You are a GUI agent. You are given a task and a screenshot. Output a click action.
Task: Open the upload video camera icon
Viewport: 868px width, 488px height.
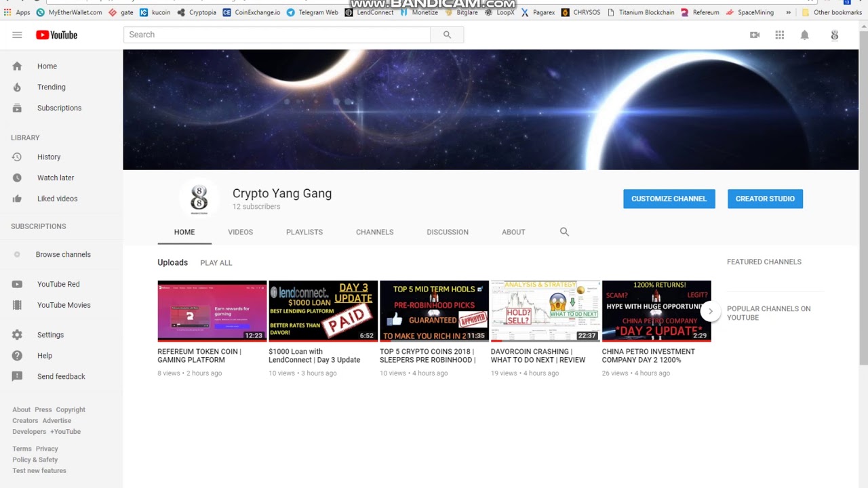[x=755, y=35]
